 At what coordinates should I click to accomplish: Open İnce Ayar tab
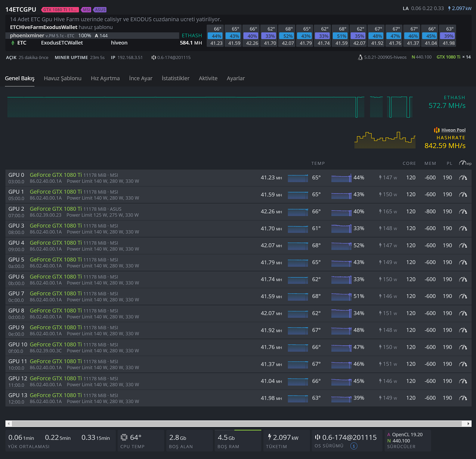tap(141, 78)
